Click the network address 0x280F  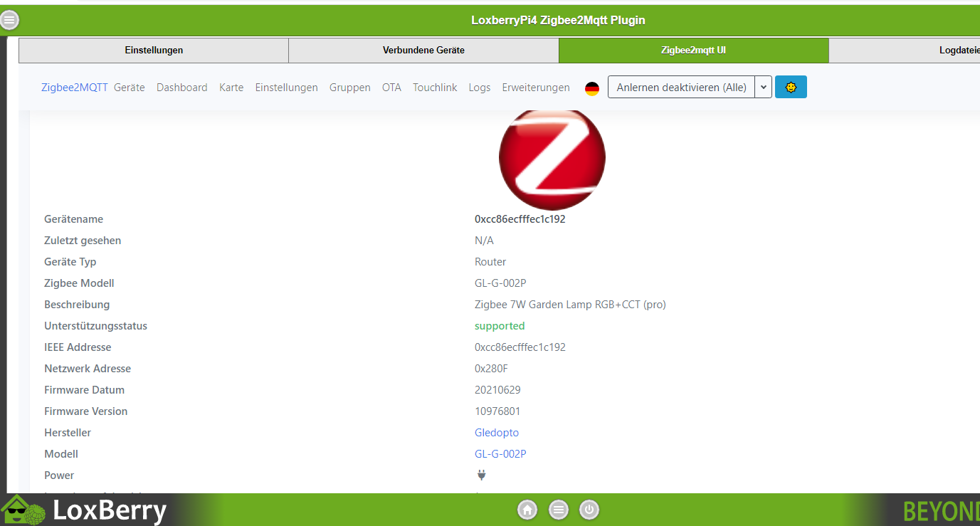tap(491, 369)
